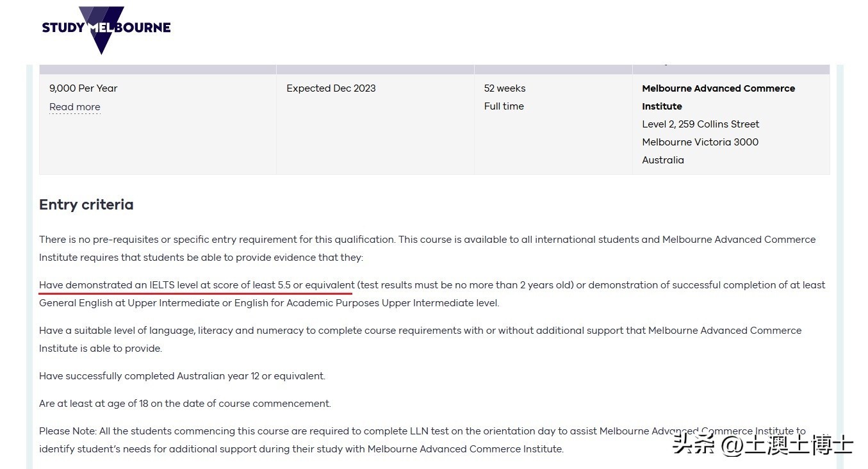Select the Expected Dec 2023 intake cell
Viewport: 868px width, 469px height.
[331, 88]
